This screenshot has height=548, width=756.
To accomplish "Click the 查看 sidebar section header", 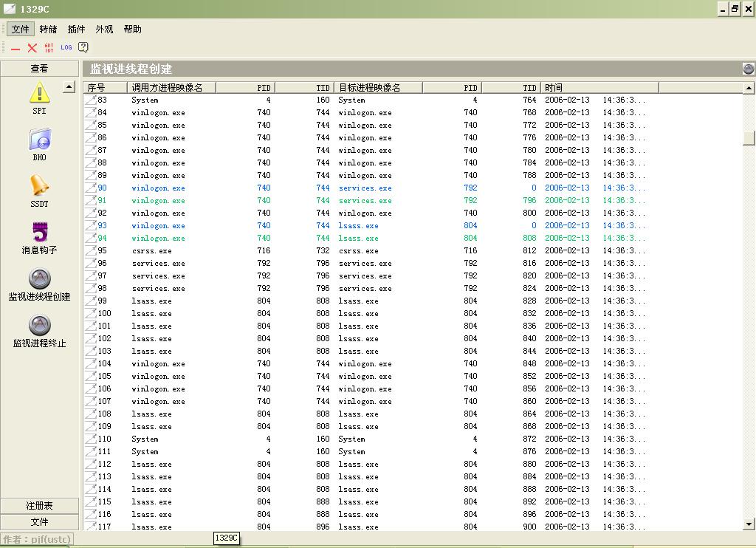I will [39, 69].
